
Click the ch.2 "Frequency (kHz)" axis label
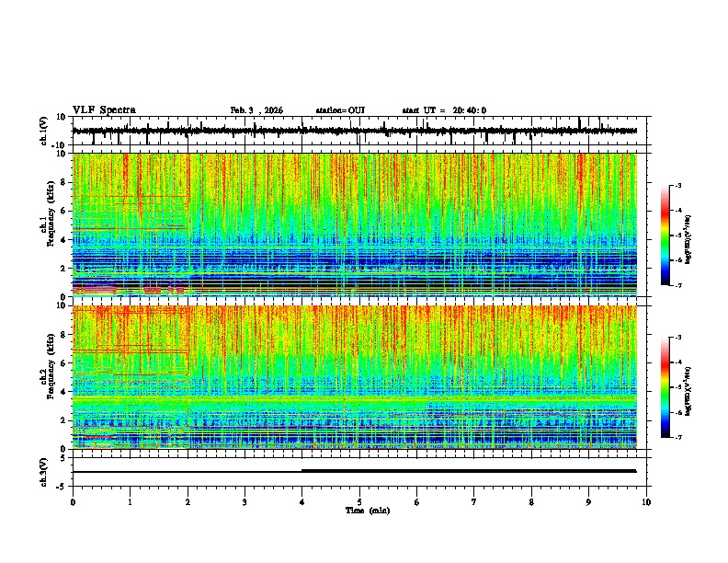[x=51, y=366]
